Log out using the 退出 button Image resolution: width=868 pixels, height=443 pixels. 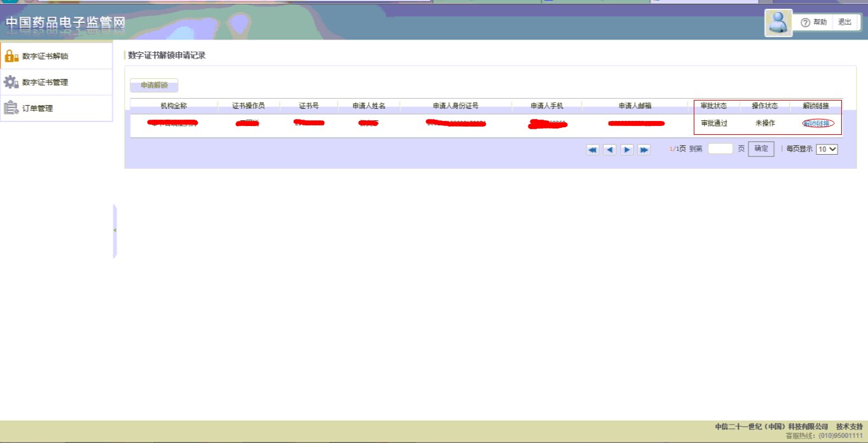(x=844, y=22)
